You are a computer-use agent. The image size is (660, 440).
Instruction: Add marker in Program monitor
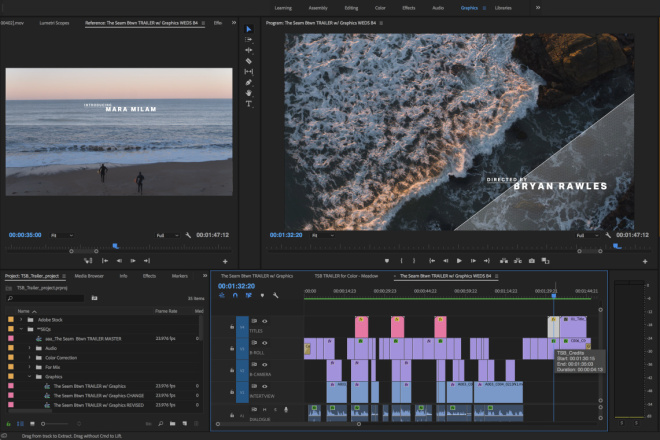pyautogui.click(x=387, y=261)
